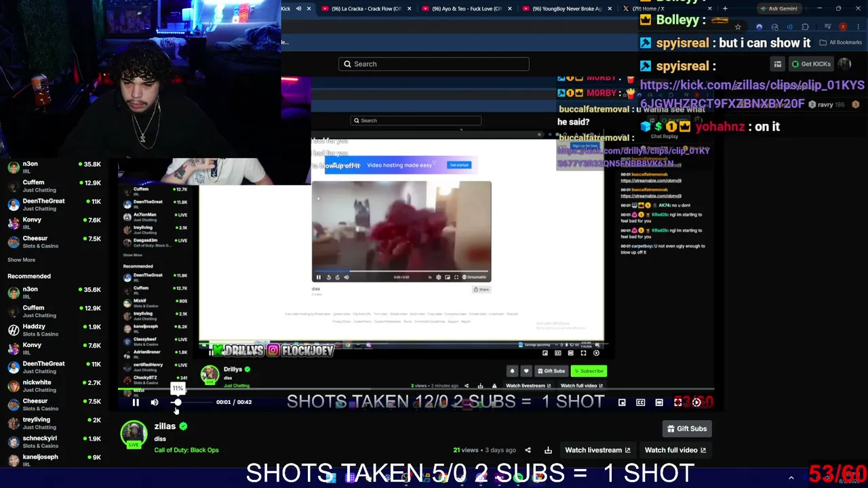Viewport: 868px width, 488px height.
Task: Switch to the Kick browser tab
Action: pyautogui.click(x=286, y=9)
